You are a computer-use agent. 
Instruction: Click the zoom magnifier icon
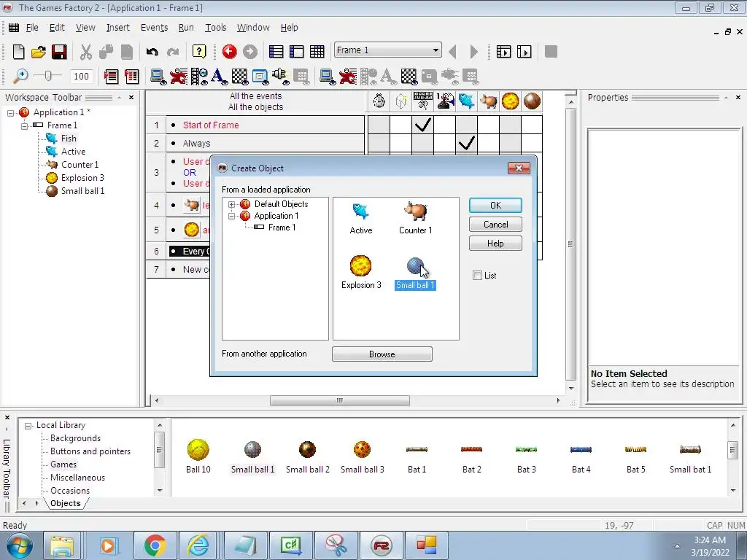[20, 76]
